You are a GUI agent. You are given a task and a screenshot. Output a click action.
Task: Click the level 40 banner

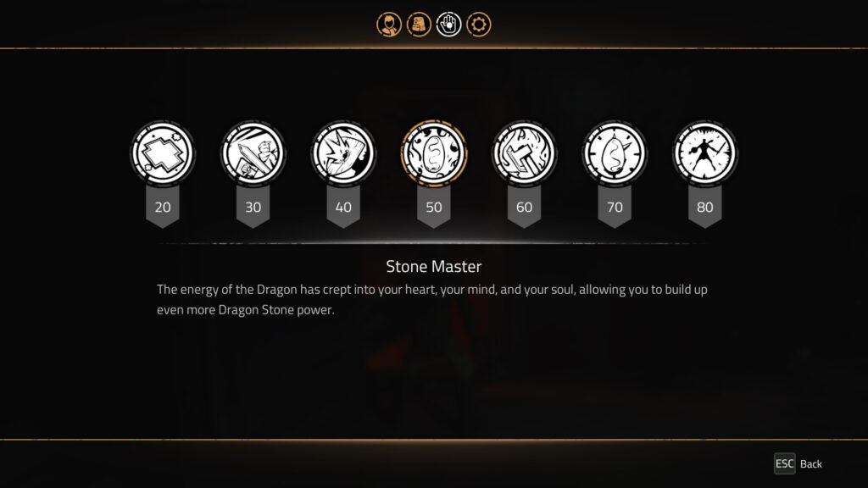(x=343, y=207)
